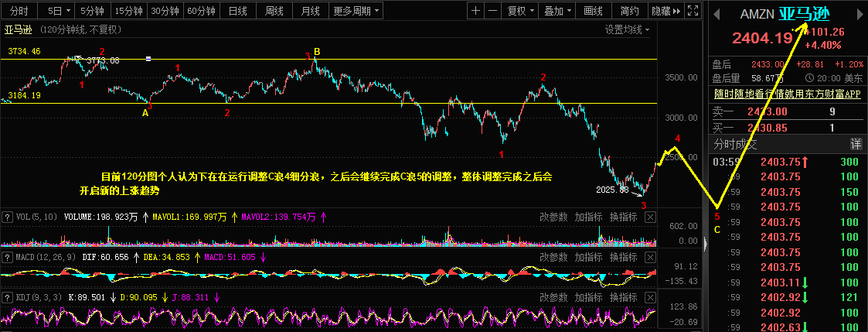Go to next stock with right arrow

click(861, 15)
